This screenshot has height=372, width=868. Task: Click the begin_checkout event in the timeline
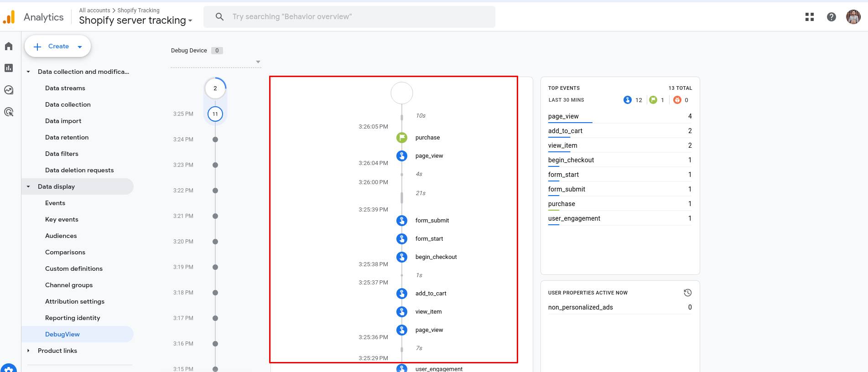[436, 257]
